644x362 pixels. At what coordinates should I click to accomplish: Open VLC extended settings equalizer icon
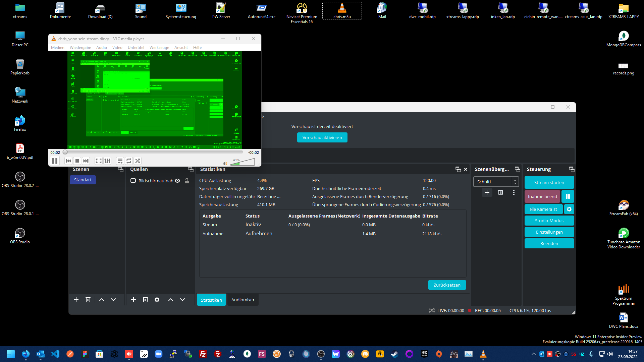tap(107, 161)
